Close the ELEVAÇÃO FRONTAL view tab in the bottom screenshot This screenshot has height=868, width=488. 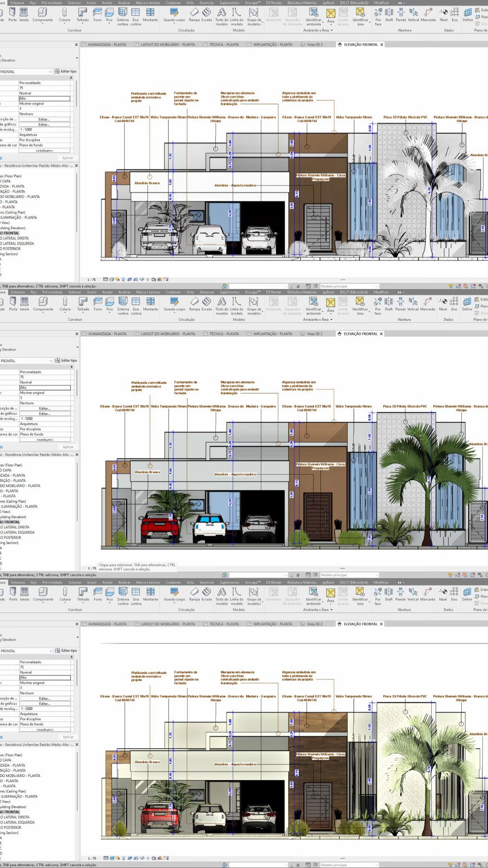(381, 624)
